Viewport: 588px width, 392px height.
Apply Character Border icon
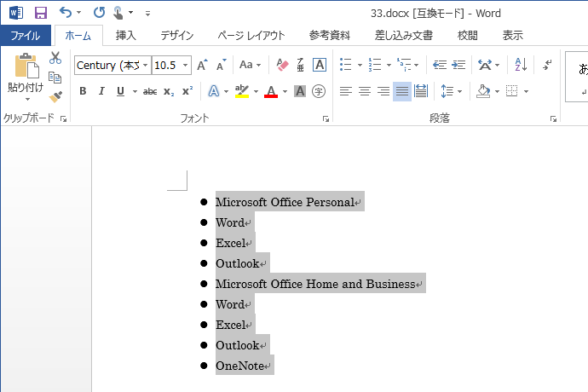(320, 65)
